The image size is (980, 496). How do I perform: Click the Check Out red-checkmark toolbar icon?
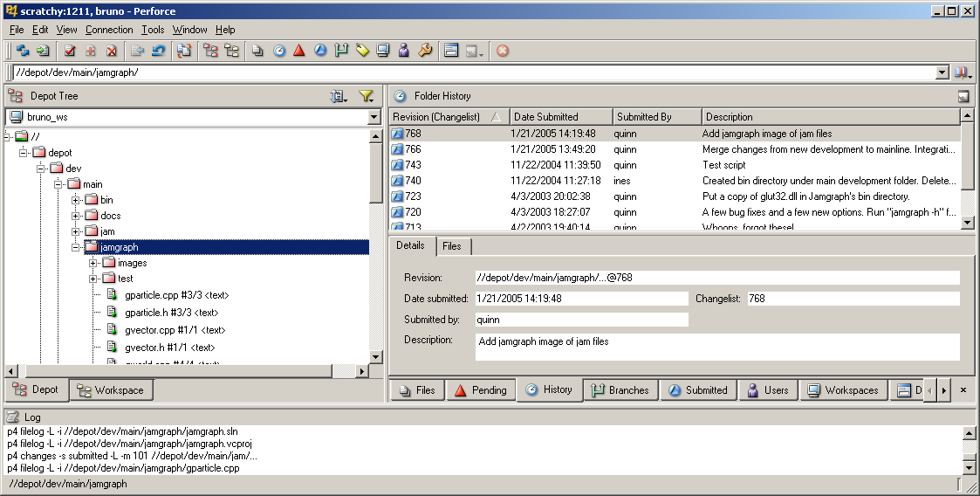(70, 51)
